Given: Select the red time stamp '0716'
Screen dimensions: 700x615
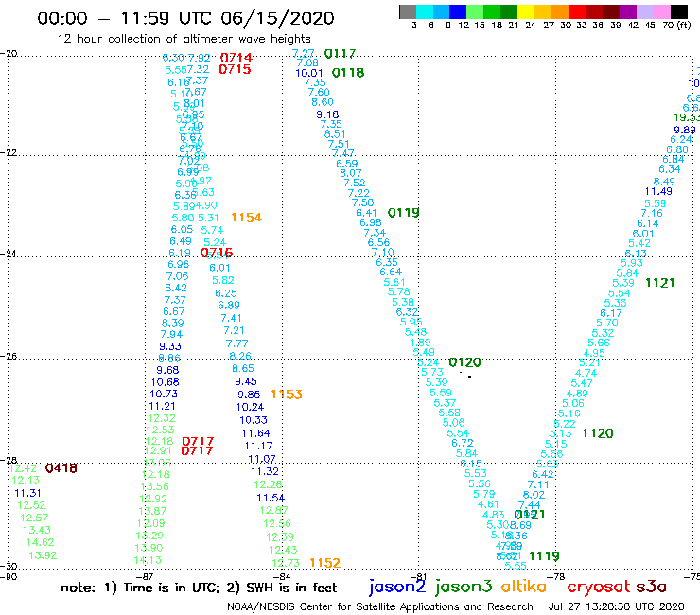Looking at the screenshot, I should tap(217, 253).
